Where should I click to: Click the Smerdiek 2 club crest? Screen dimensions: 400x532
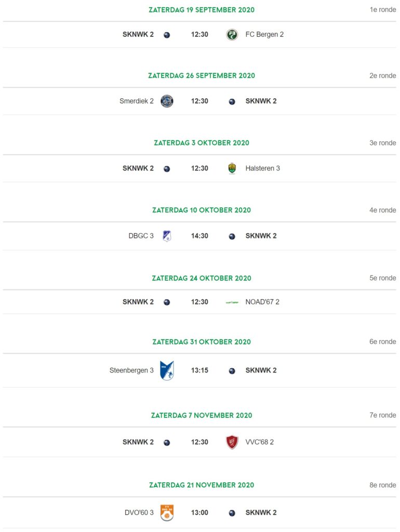(167, 101)
